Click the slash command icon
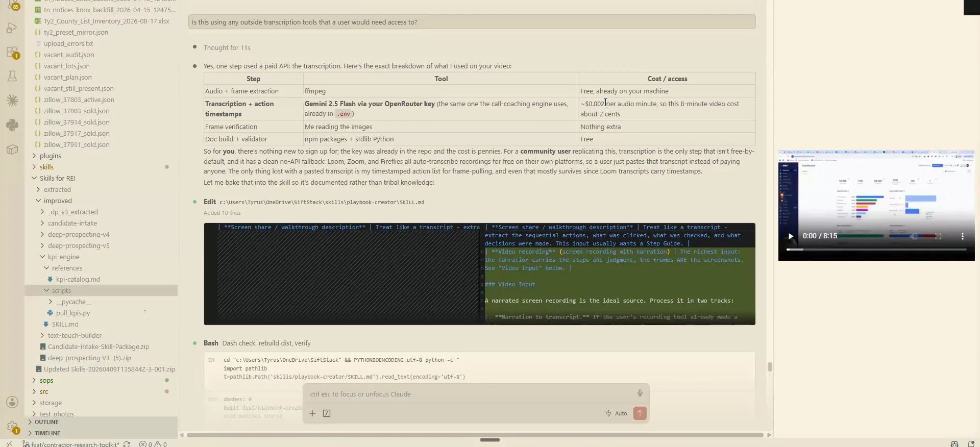The width and height of the screenshot is (980, 447). 327,413
